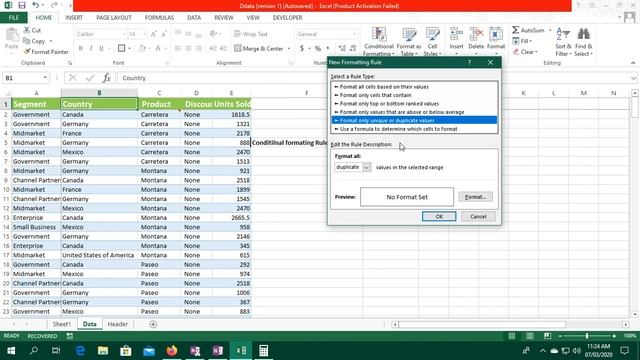The width and height of the screenshot is (640, 360).
Task: Toggle Bold formatting
Action: 80,48
